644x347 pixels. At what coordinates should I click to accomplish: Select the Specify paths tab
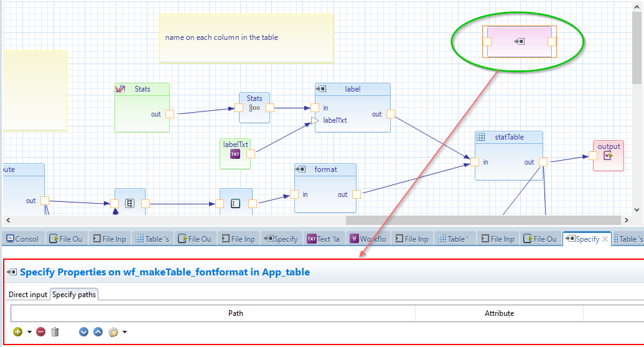click(74, 295)
